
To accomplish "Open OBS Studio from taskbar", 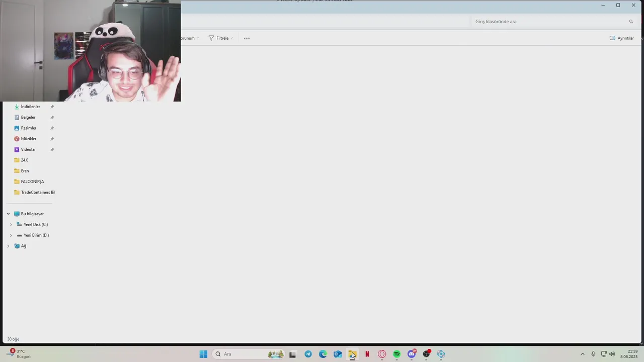I will point(426,354).
